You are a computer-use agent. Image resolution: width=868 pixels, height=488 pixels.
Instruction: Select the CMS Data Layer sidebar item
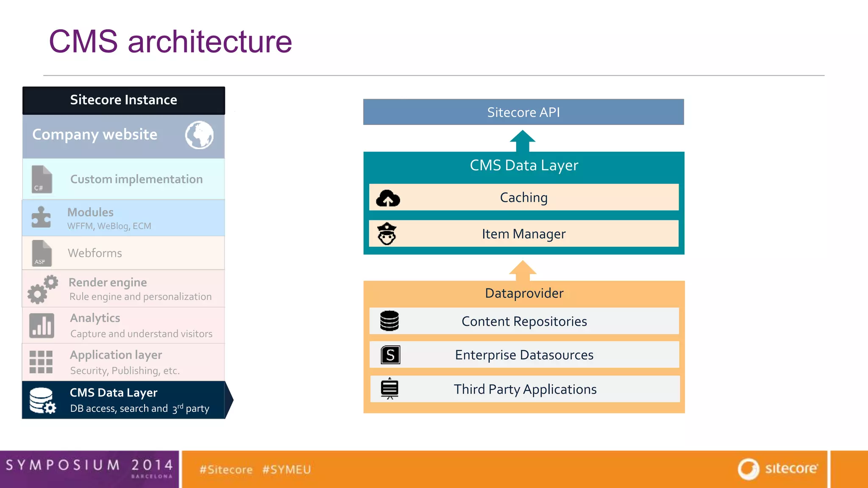click(124, 400)
